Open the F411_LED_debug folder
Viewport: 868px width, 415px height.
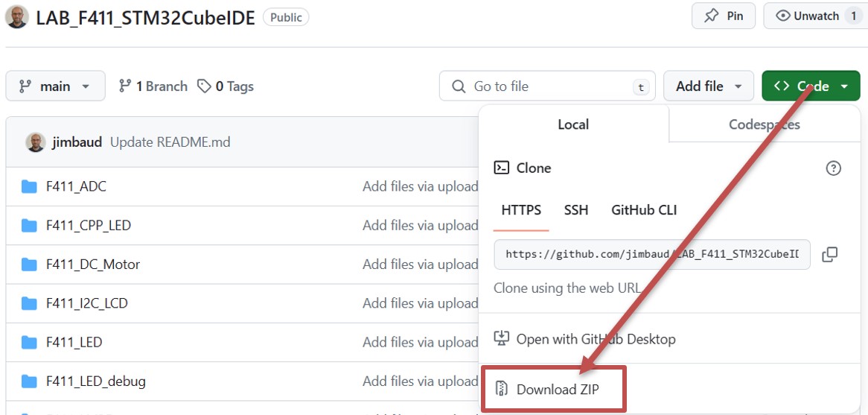click(x=96, y=381)
